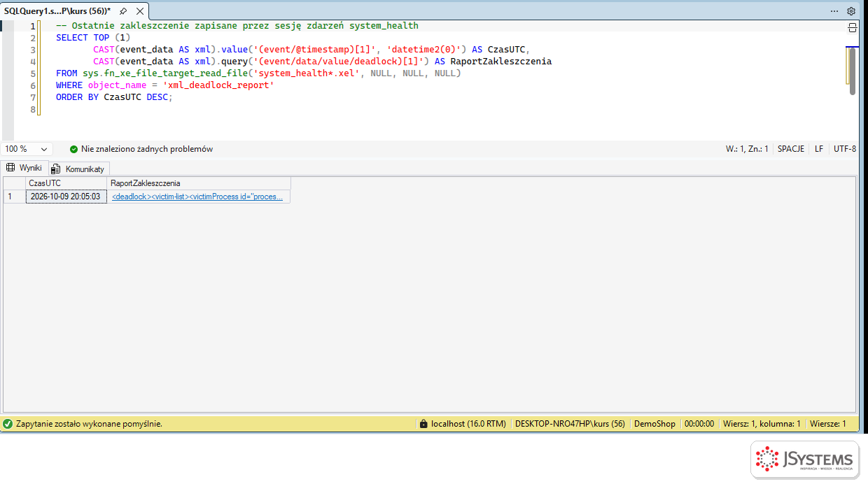The image size is (868, 484).
Task: Click the Komunikaty messages icon
Action: point(56,169)
